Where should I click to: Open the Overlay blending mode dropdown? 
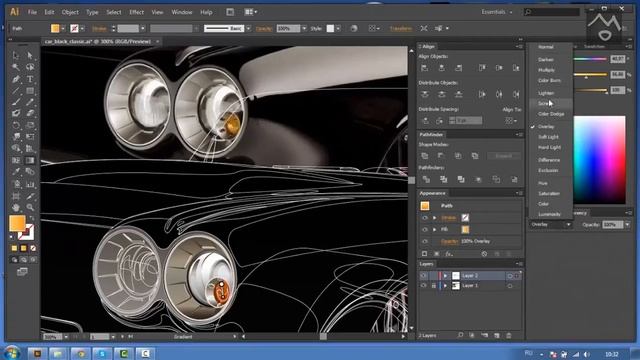[551, 225]
